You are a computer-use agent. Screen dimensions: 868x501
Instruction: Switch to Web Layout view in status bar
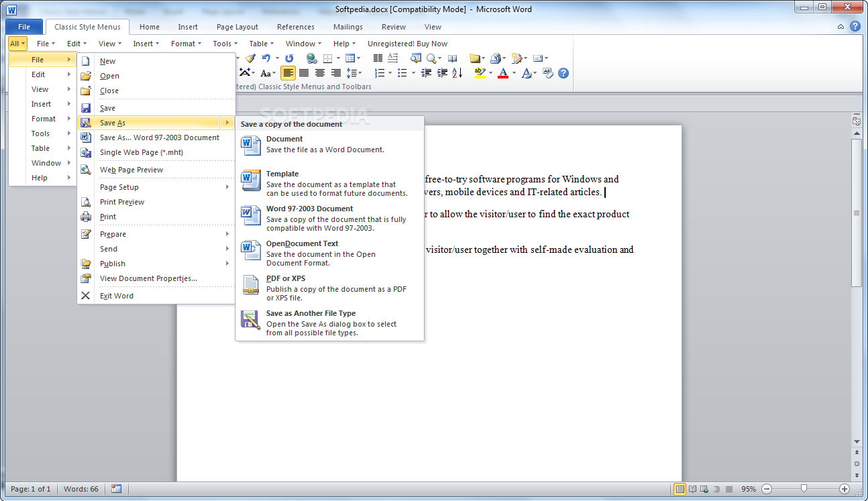pos(704,489)
